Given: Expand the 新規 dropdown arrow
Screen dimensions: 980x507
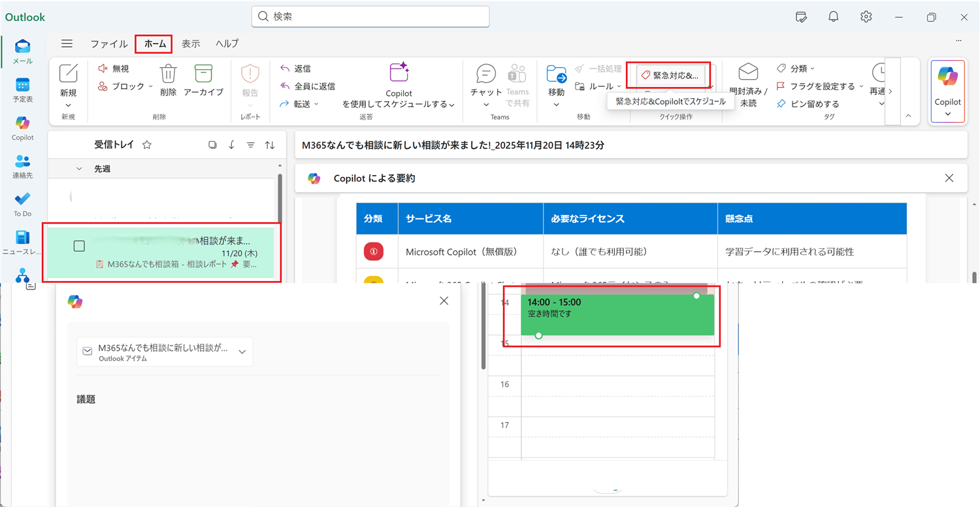Looking at the screenshot, I should click(68, 105).
